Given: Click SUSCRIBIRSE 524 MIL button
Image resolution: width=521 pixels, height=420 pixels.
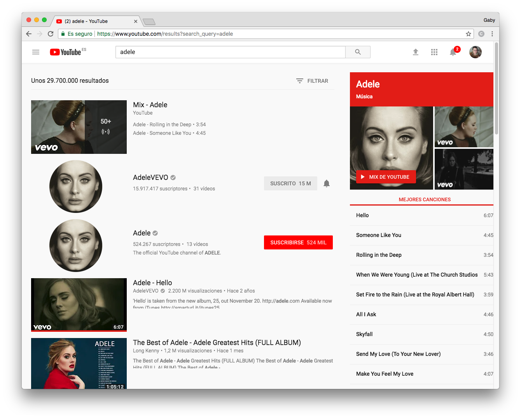Looking at the screenshot, I should click(x=298, y=242).
